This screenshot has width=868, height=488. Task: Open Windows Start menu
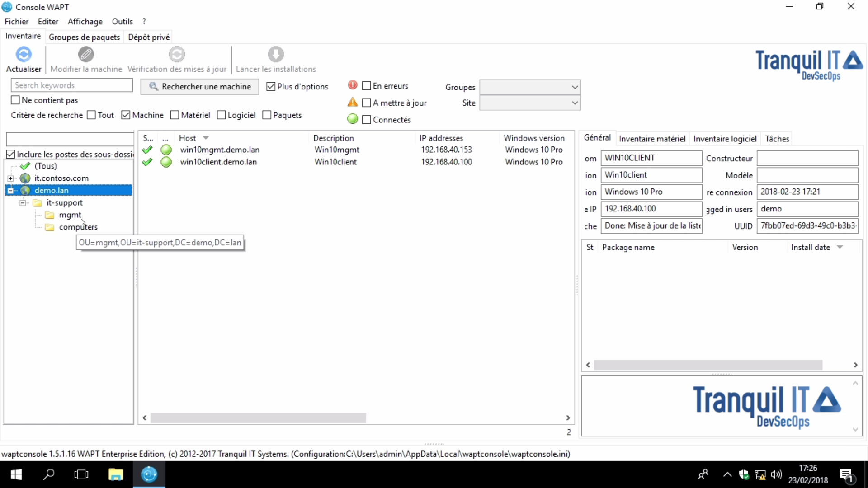click(x=16, y=474)
